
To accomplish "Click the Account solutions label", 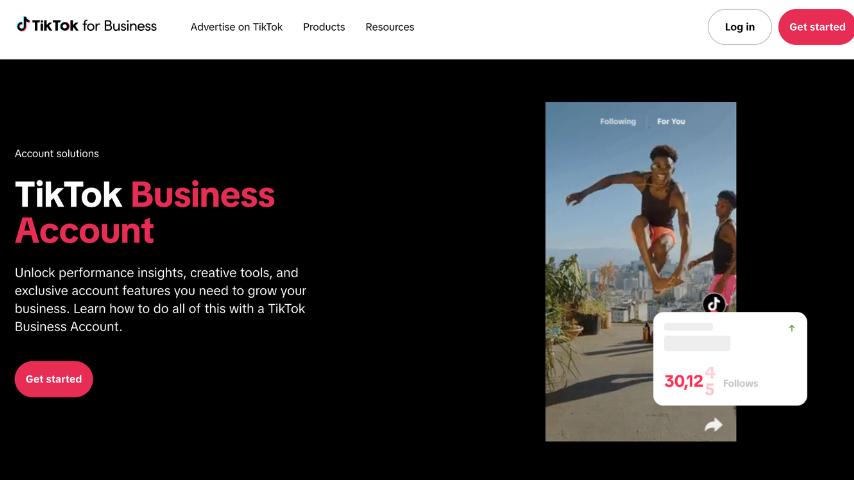I will pos(57,154).
